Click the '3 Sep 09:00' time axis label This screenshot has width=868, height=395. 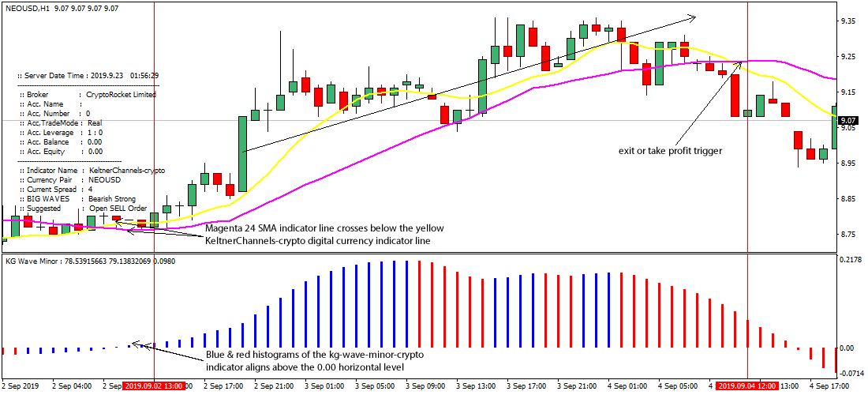pos(425,386)
